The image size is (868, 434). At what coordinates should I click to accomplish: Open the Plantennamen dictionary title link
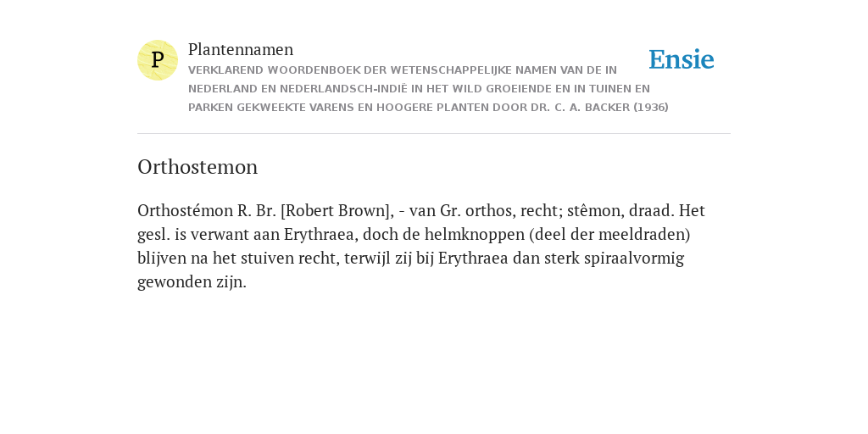pyautogui.click(x=241, y=49)
